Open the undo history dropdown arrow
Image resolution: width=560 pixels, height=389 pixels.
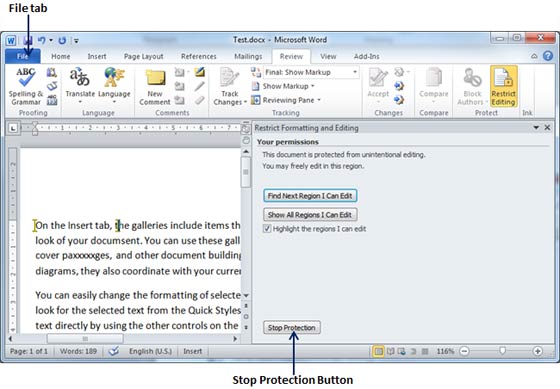(51, 40)
